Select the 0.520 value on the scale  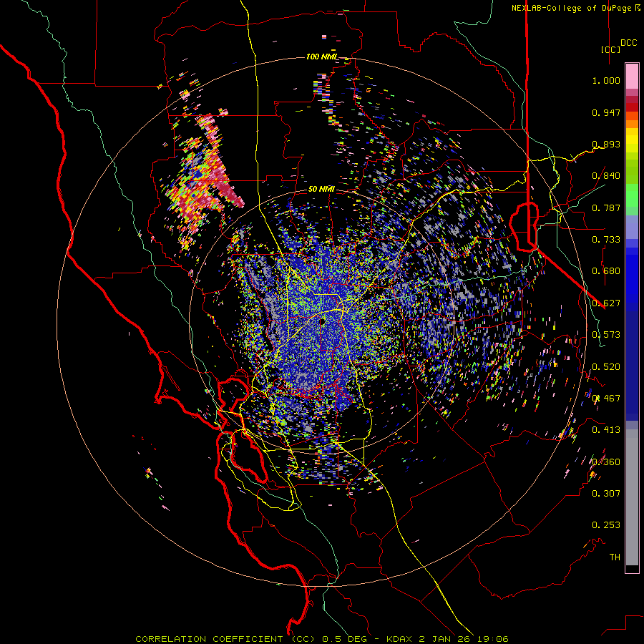click(606, 367)
